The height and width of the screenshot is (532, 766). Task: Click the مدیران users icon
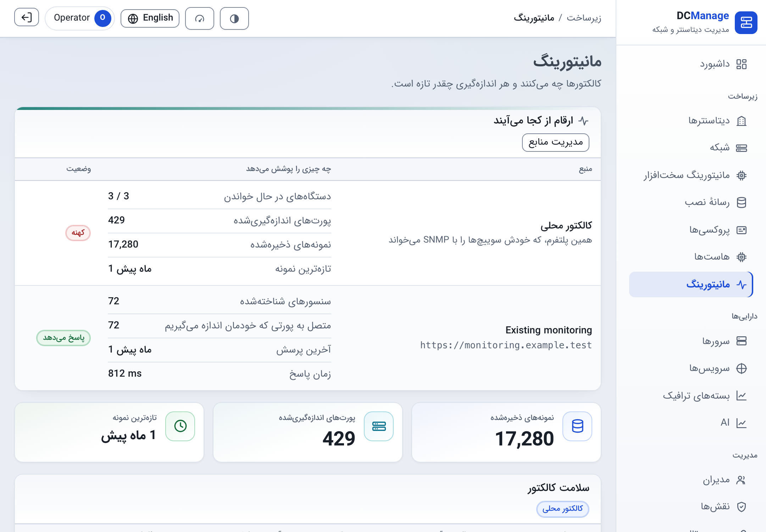(741, 480)
